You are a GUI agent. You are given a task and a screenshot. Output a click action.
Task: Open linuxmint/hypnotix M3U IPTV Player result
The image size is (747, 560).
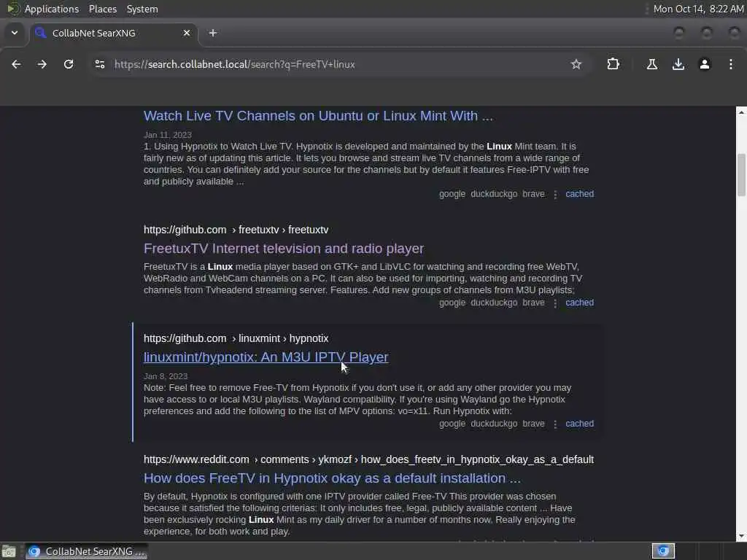coord(266,357)
